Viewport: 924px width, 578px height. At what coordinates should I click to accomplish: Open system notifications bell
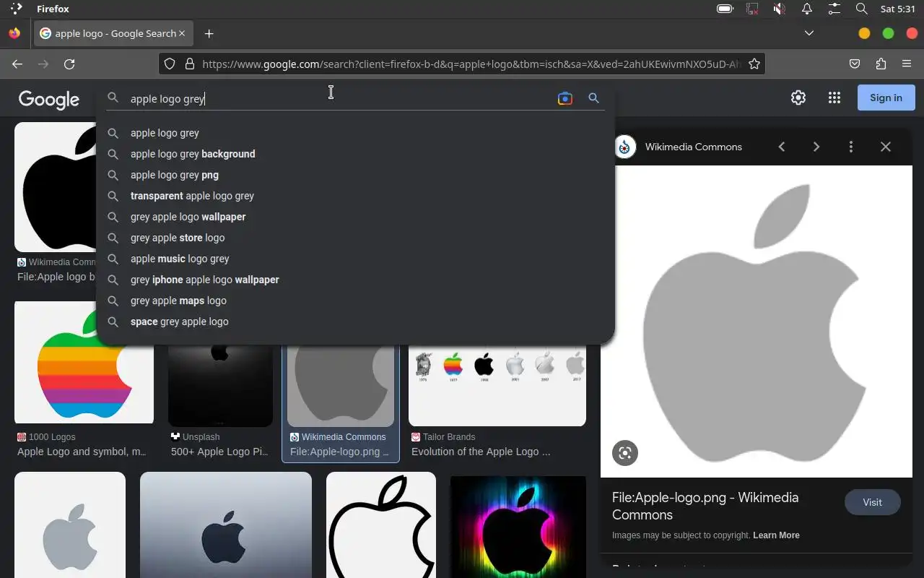807,9
